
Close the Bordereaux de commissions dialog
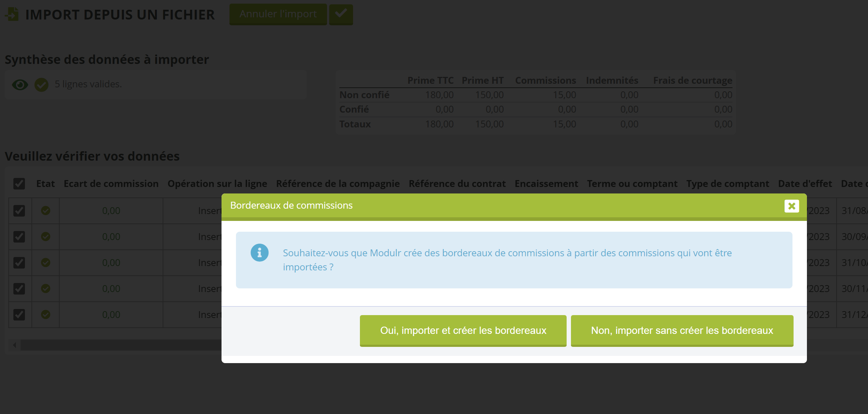(791, 206)
